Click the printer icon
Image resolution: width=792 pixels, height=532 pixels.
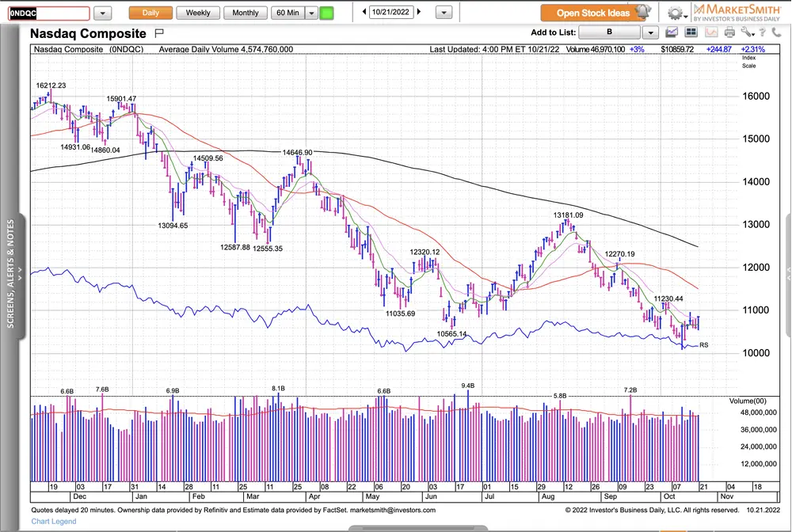pos(729,32)
